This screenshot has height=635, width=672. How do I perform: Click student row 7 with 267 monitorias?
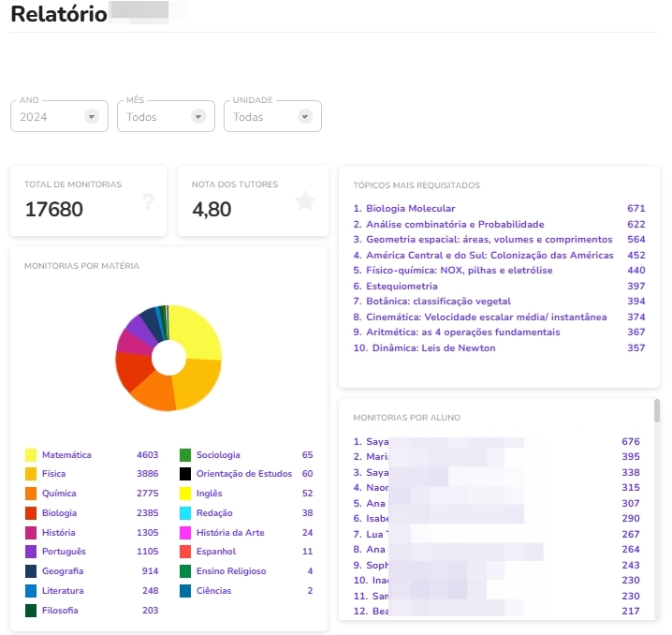pos(496,534)
